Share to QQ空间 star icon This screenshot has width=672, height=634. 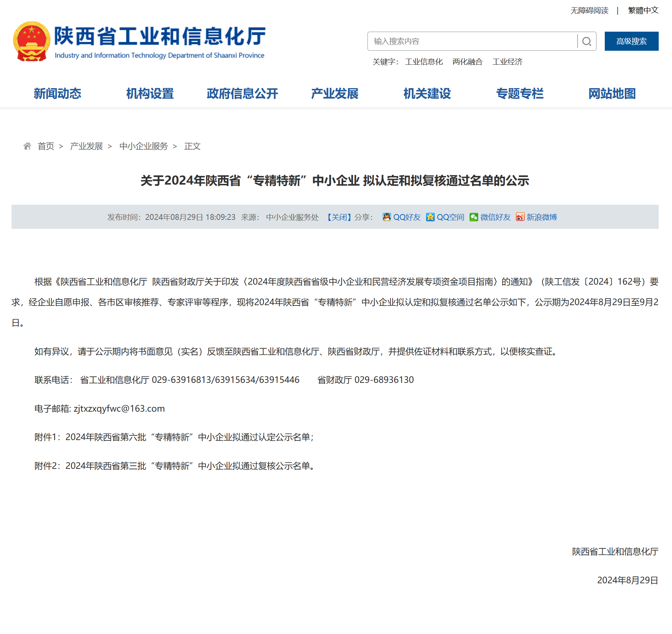click(x=430, y=217)
